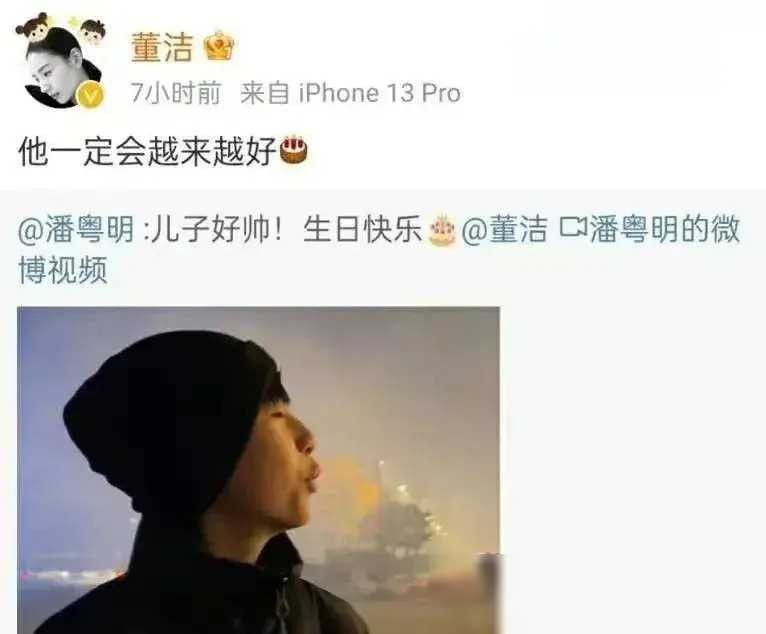Open the video thumbnail of boy in beanie
This screenshot has width=766, height=634.
tap(258, 470)
